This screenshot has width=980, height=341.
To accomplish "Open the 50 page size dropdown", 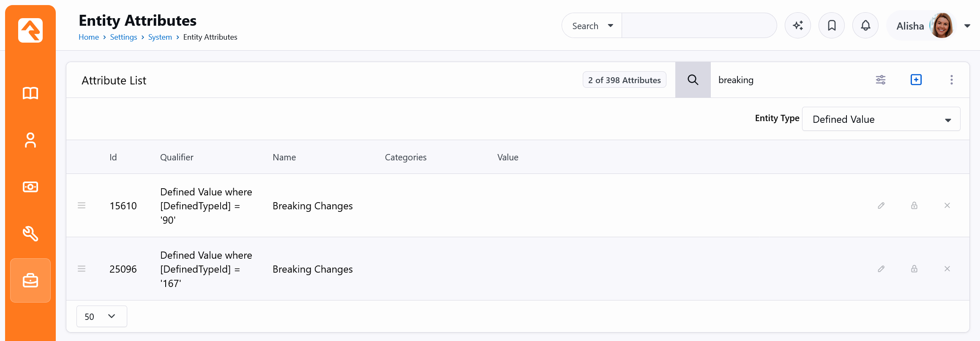I will pyautogui.click(x=101, y=317).
